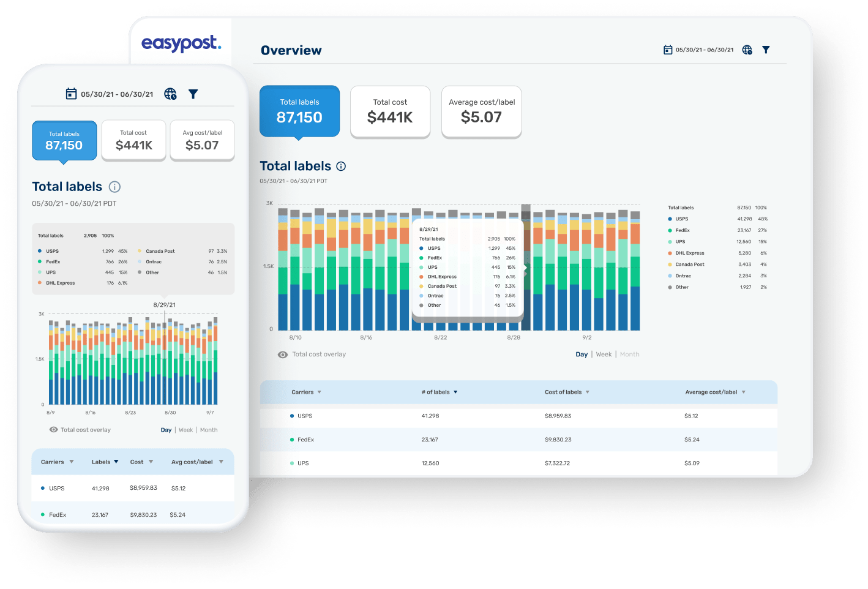Click DHL Express entry in mobile legend
The height and width of the screenshot is (589, 868).
pos(60,283)
